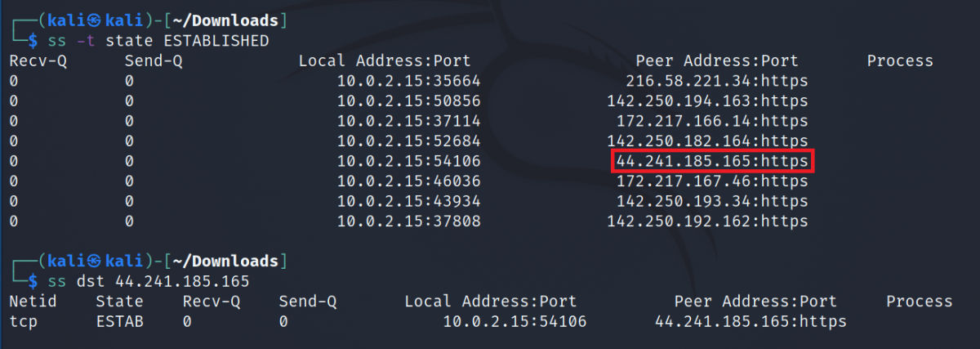Click local address 10.0.2.15:37114

pos(409,121)
